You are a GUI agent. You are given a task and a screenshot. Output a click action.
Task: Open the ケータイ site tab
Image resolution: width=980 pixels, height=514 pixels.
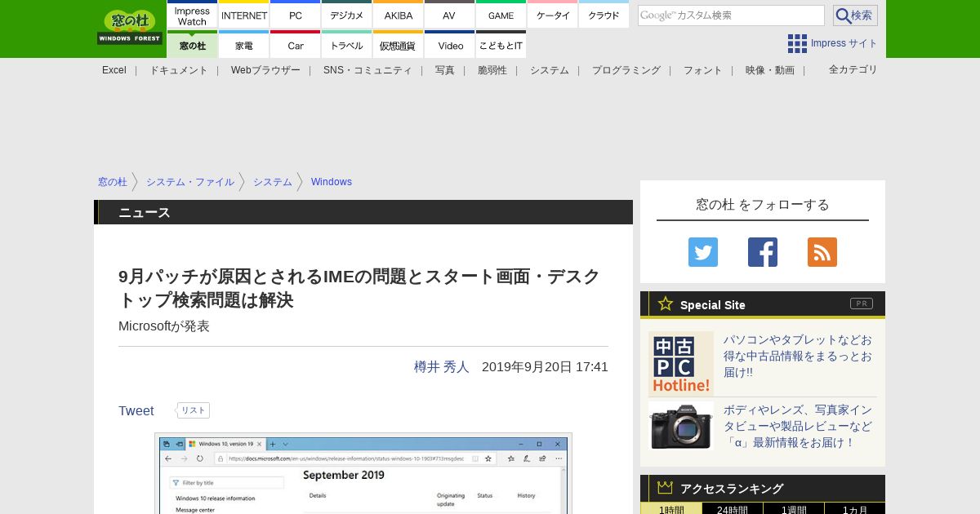click(553, 16)
